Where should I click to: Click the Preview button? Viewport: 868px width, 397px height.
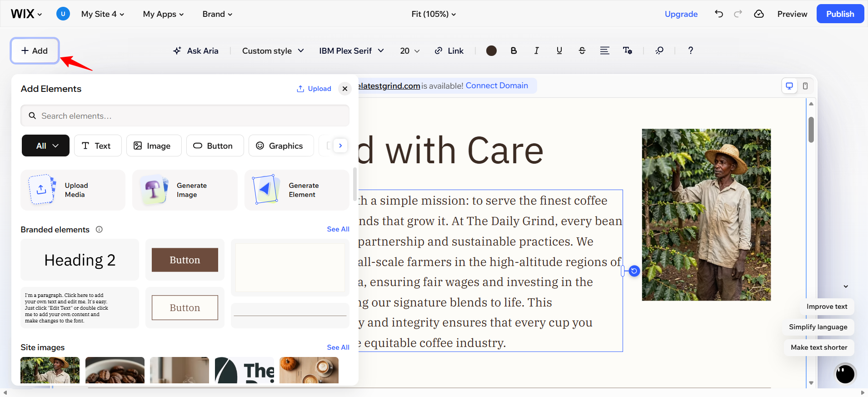coord(792,14)
